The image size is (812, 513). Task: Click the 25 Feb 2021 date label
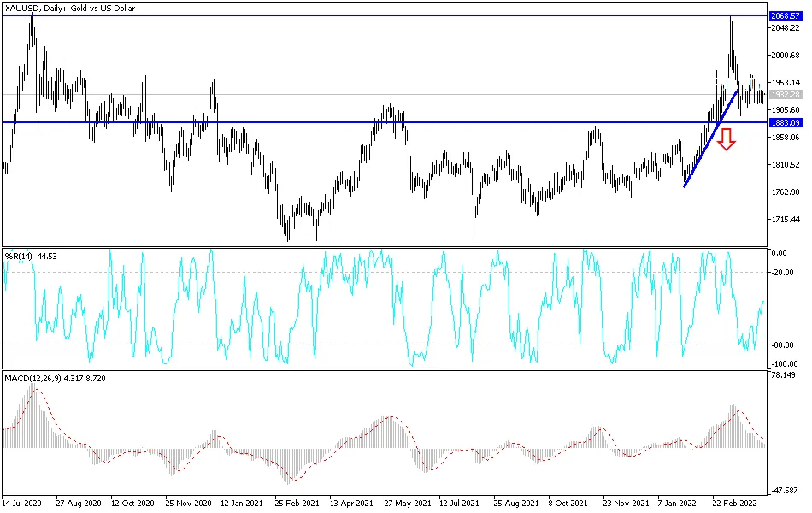pyautogui.click(x=297, y=503)
